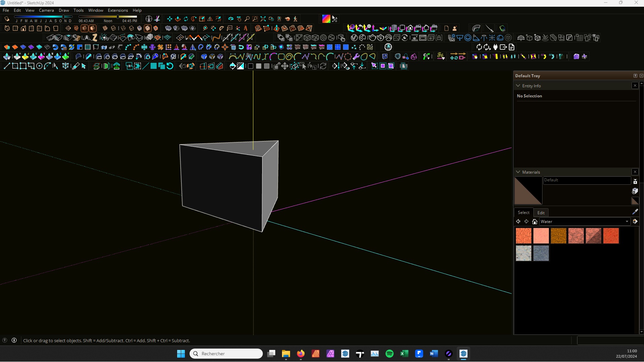
Task: Open the Water materials collection dropdown
Action: (x=627, y=222)
